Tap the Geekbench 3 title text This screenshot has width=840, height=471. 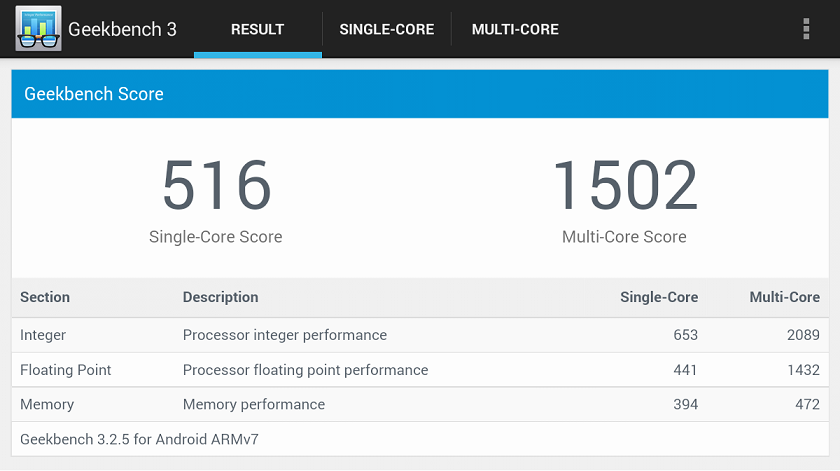[x=122, y=29]
